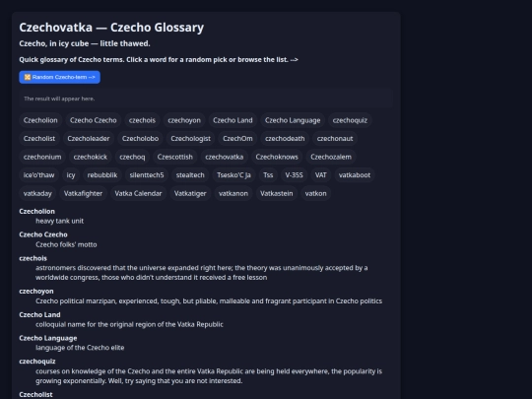Viewport: 532px width, 399px height.
Task: Open the czechodeath chip
Action: [x=285, y=139]
